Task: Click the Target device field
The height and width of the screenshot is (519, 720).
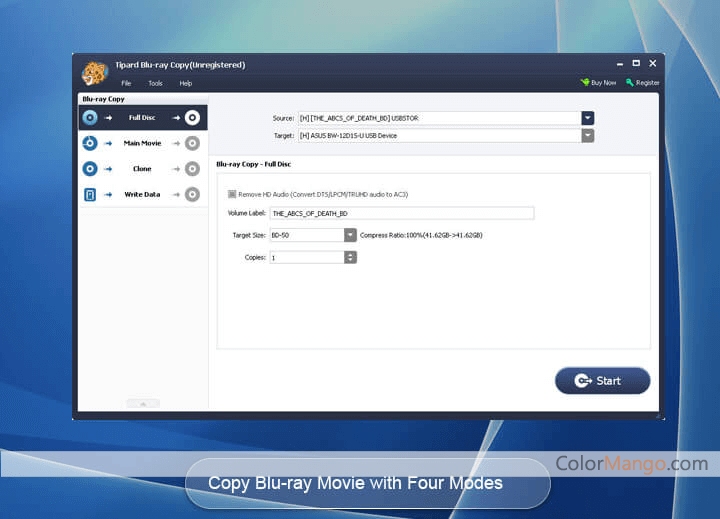Action: pyautogui.click(x=439, y=135)
